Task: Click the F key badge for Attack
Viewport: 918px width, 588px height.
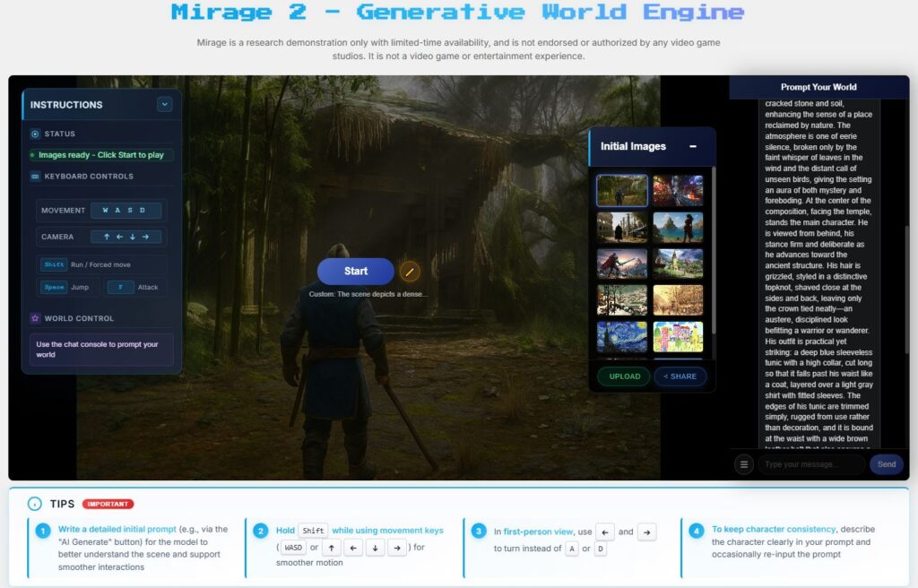Action: pos(121,287)
